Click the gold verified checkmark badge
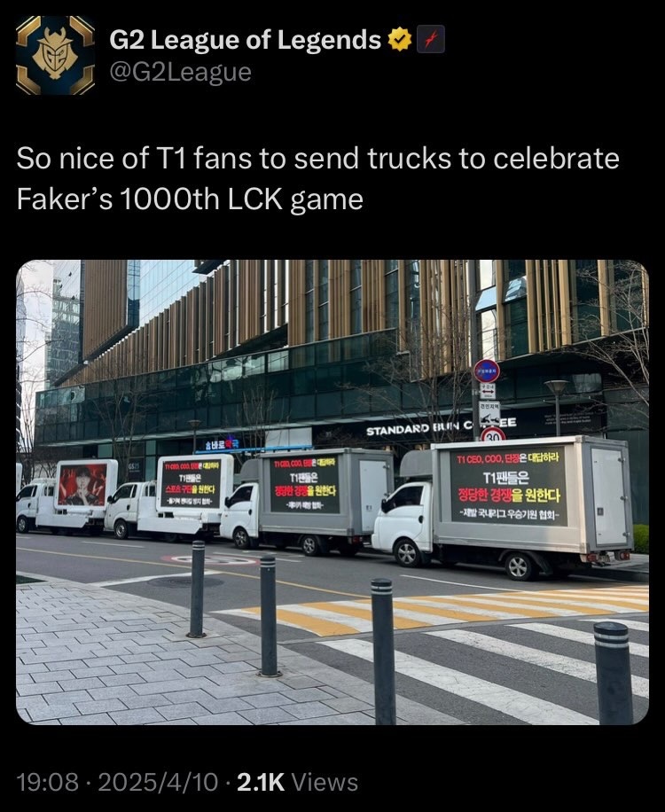Image resolution: width=665 pixels, height=812 pixels. 400,40
